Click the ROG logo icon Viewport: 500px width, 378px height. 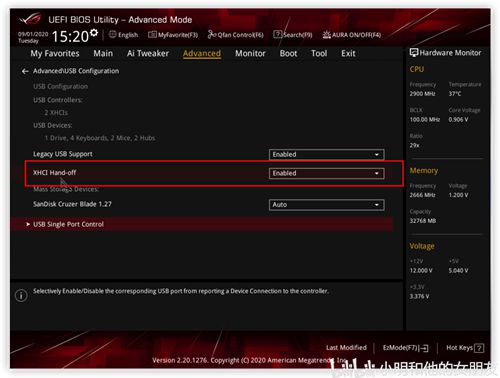[30, 19]
